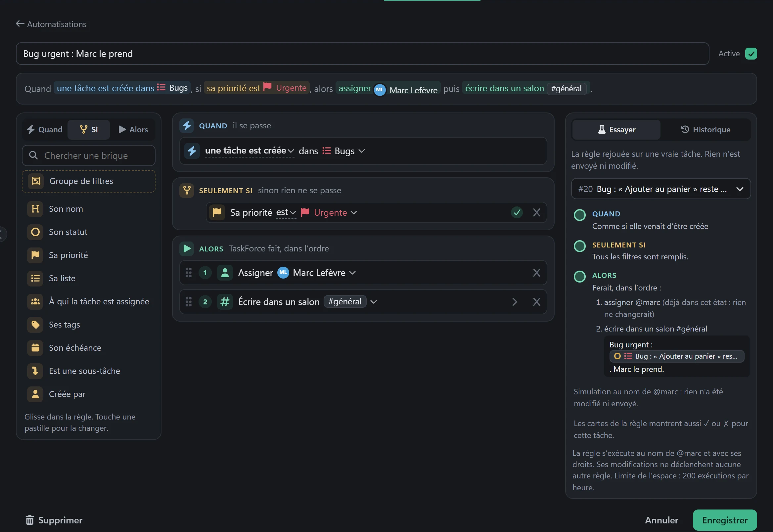Toggle the Active checkbox
773x532 pixels.
pos(751,54)
